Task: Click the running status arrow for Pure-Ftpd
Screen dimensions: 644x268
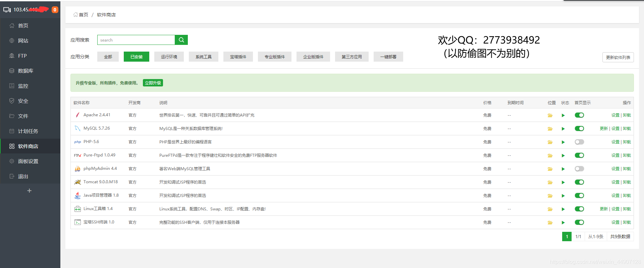Action: [x=563, y=155]
